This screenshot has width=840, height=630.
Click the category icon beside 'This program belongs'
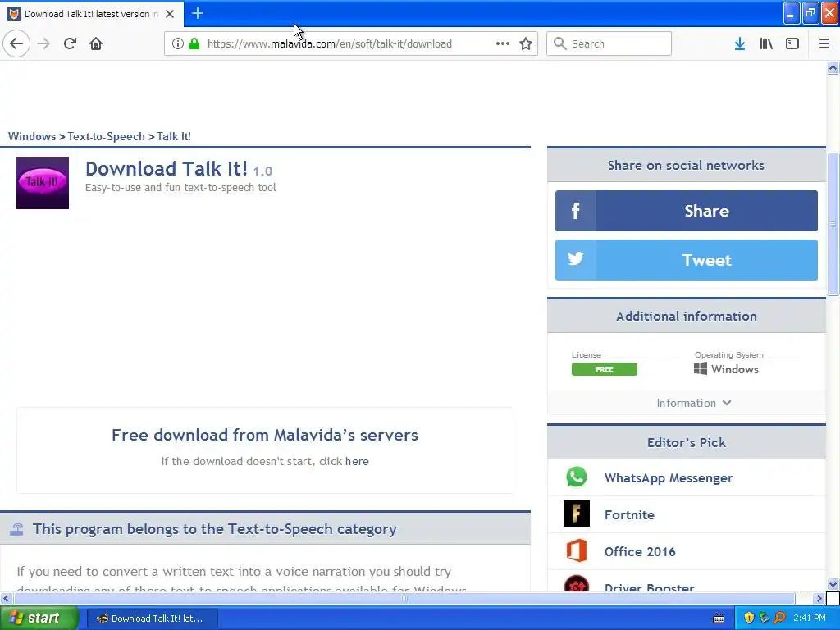16,529
